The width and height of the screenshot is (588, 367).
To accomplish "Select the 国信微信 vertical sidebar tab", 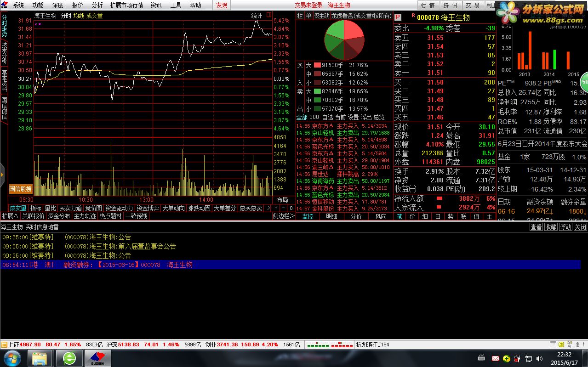I will click(4, 108).
